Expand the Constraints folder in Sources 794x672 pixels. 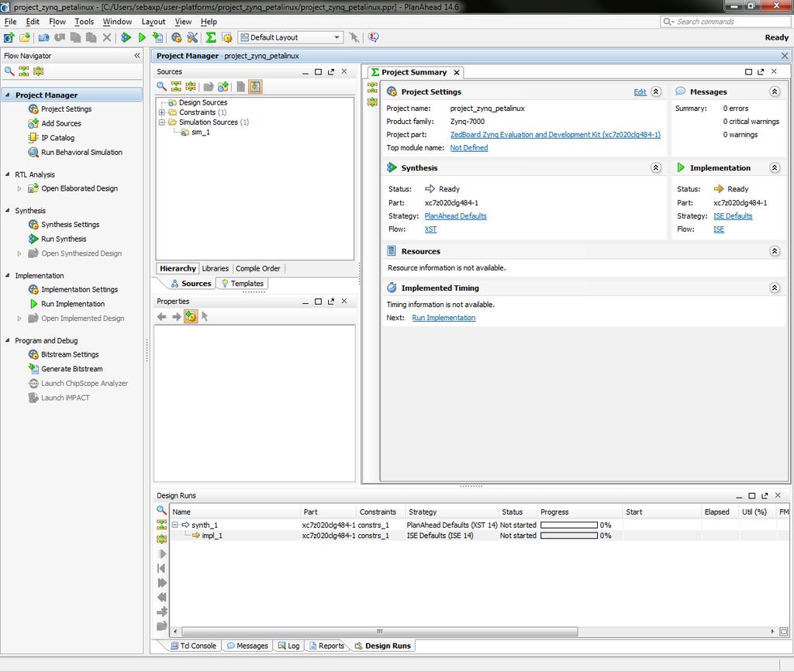[161, 112]
